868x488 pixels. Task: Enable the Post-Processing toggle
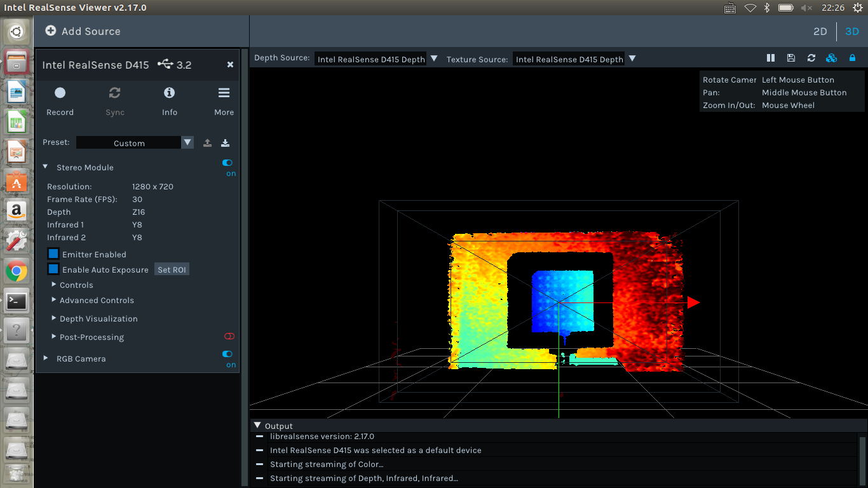click(x=229, y=336)
